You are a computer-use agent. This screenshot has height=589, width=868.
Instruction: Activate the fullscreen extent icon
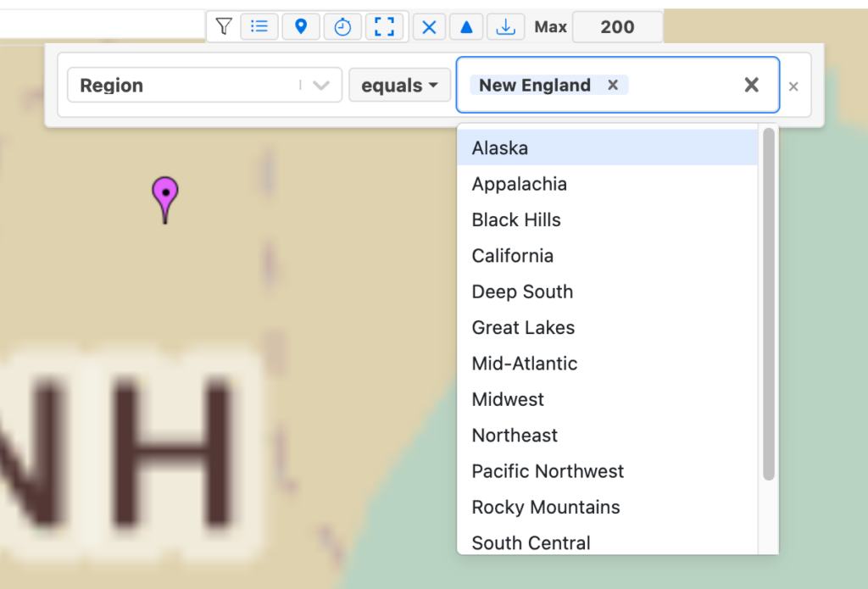coord(384,26)
